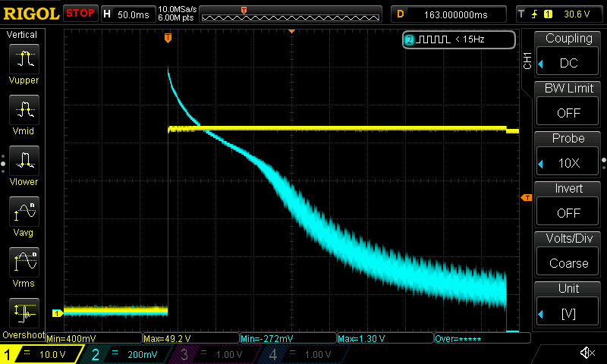Click the 10.0MSa/s sample rate readout
This screenshot has height=364, width=607.
(178, 9)
